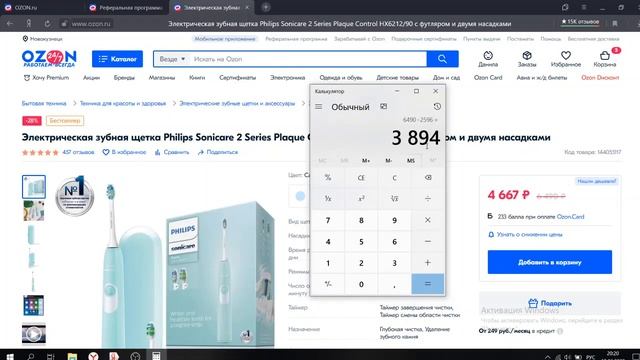The width and height of the screenshot is (640, 360).
Task: Click the plus/minus sign key
Action: (x=328, y=284)
